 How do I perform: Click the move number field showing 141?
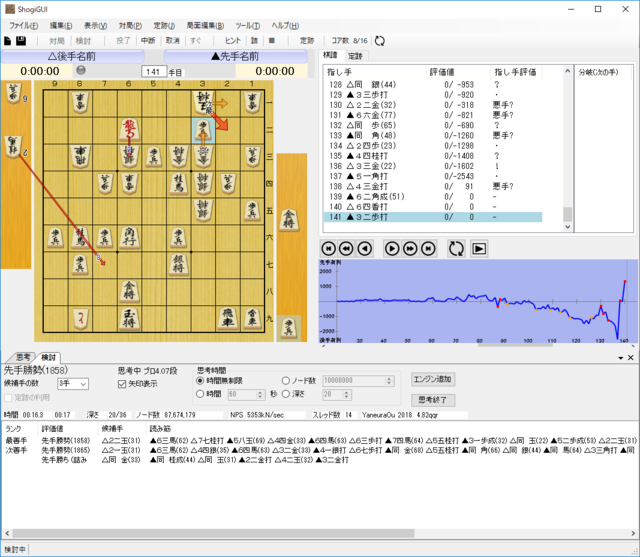(154, 72)
